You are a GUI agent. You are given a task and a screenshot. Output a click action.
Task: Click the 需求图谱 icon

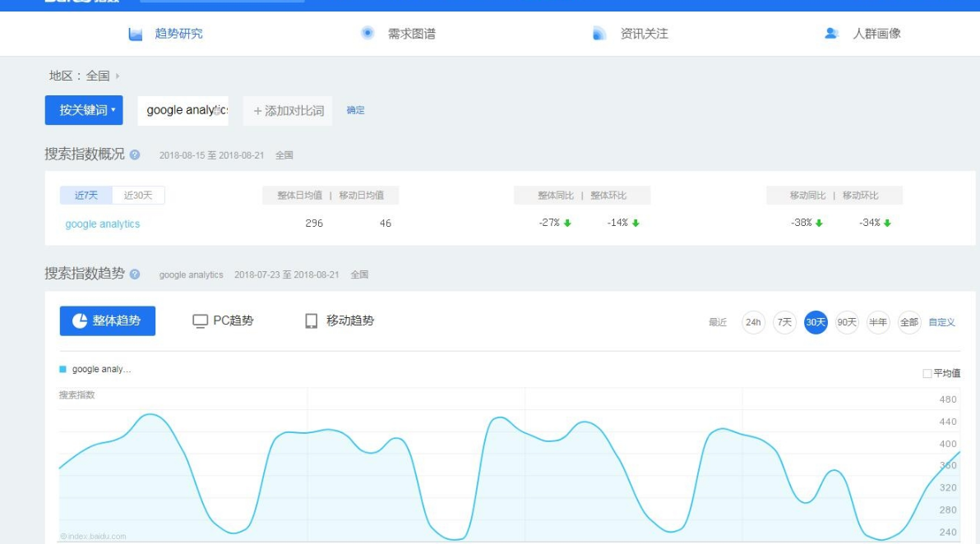tap(367, 33)
